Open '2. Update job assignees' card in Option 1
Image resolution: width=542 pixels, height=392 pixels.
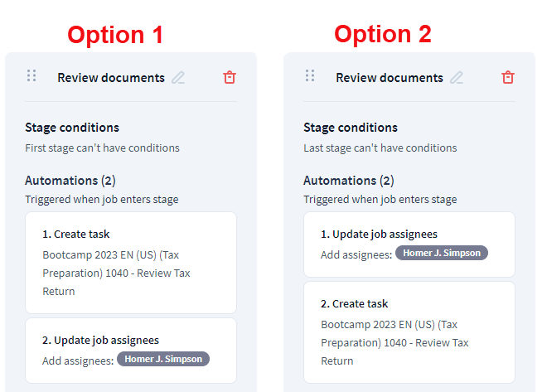coord(131,350)
